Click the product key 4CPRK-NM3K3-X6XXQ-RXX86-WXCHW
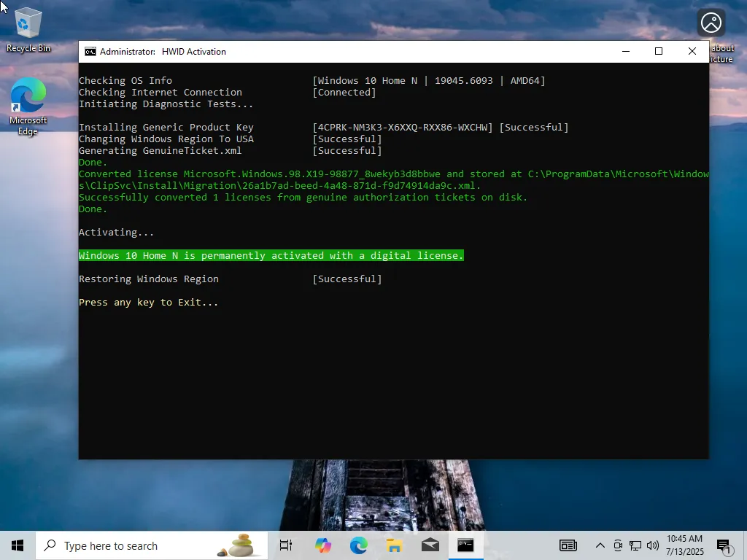747x560 pixels. click(x=403, y=128)
